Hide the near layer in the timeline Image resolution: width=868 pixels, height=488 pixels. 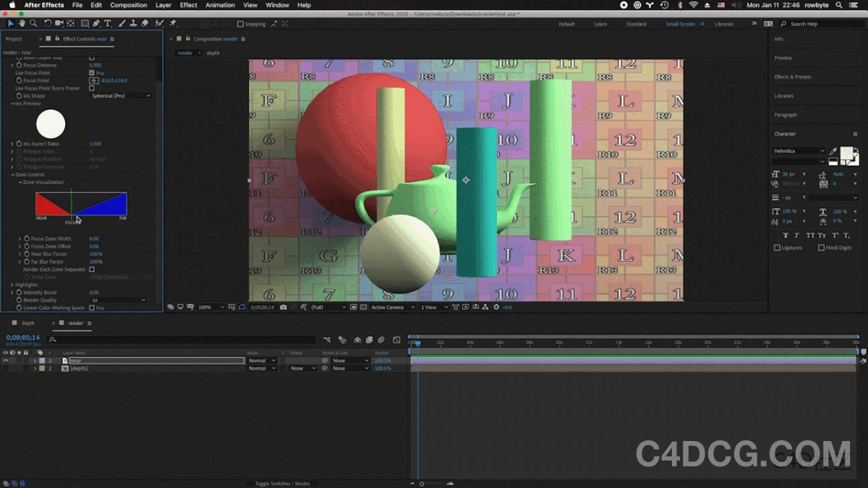click(6, 360)
